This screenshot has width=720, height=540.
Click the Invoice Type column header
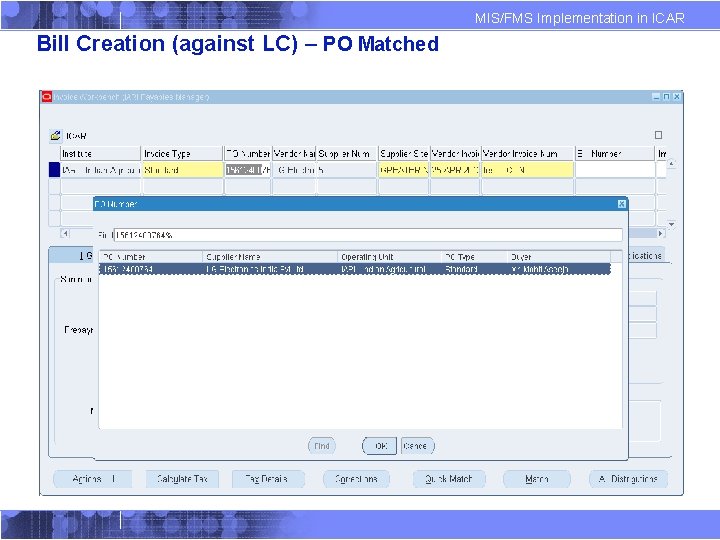(x=182, y=153)
